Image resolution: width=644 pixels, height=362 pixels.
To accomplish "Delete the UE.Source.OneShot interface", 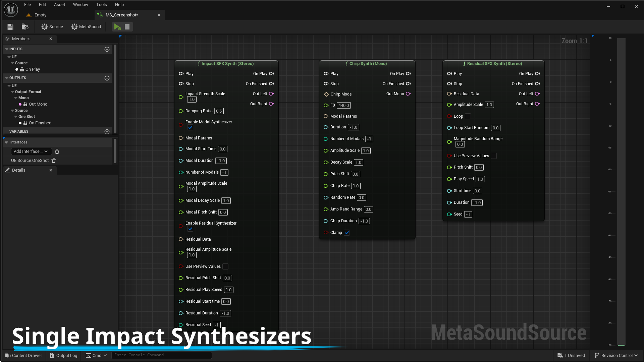I will pos(54,161).
